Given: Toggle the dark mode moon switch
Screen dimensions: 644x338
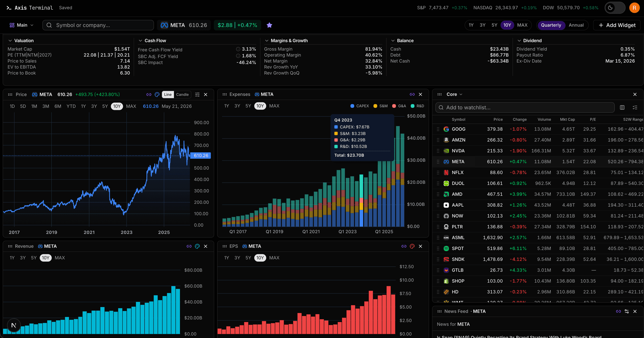Looking at the screenshot, I should point(614,8).
